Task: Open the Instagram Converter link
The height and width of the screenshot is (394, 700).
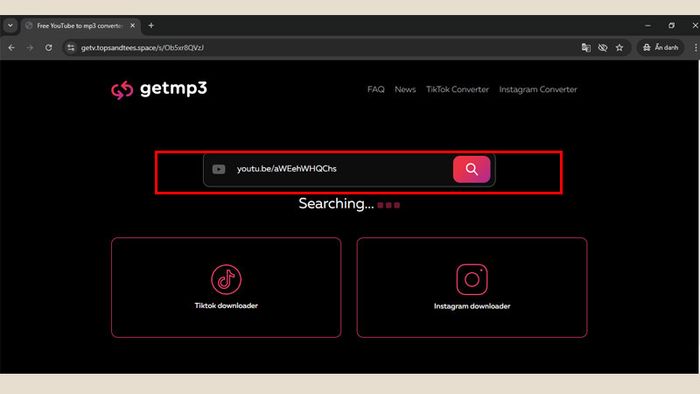Action: click(x=538, y=89)
